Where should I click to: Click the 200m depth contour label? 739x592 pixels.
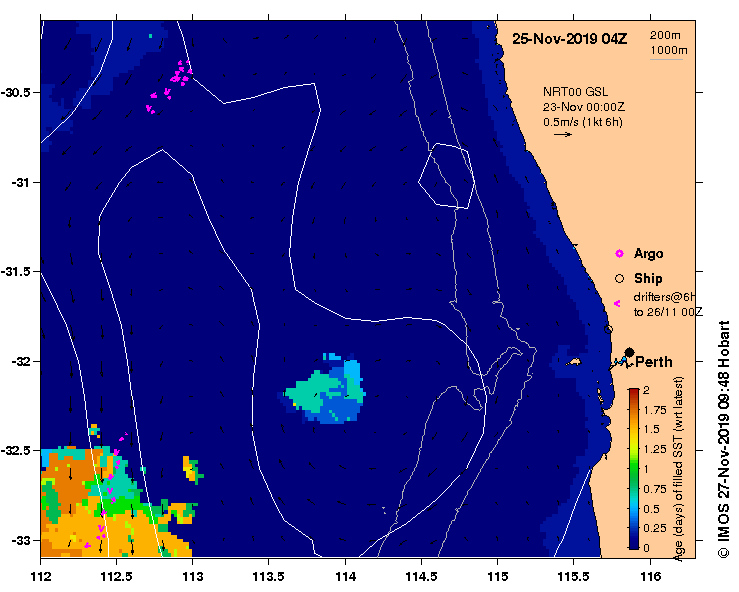pos(665,35)
